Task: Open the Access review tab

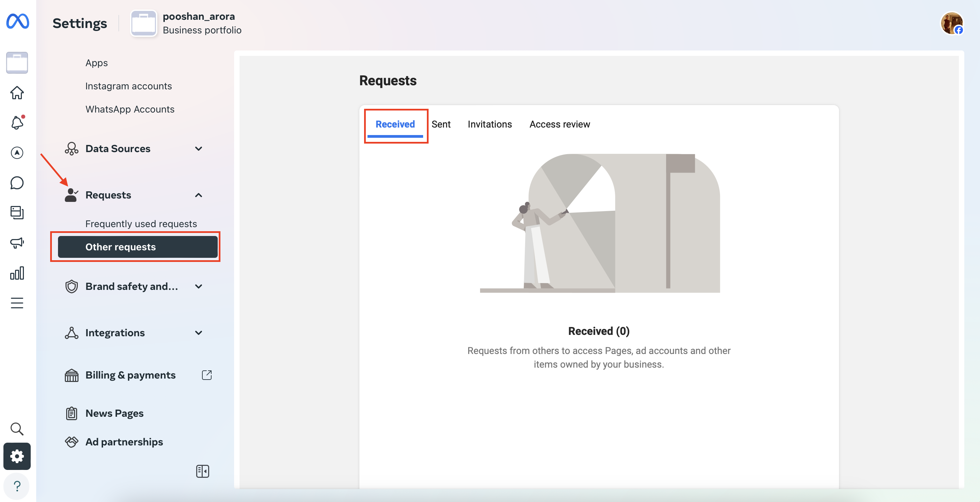Action: tap(560, 124)
